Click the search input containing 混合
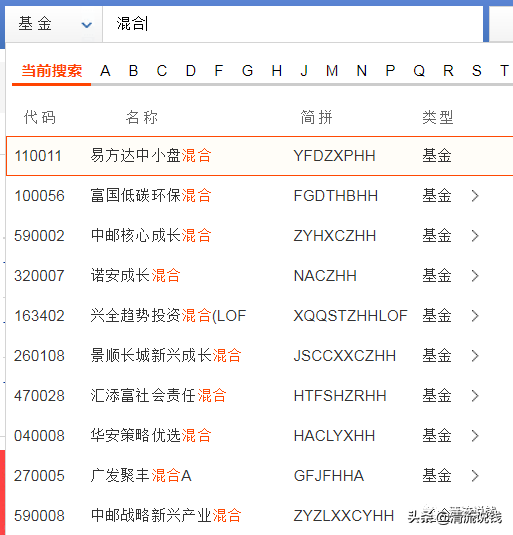The height and width of the screenshot is (535, 513). pos(293,24)
